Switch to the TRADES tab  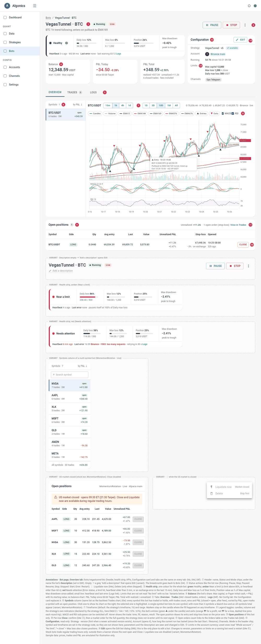click(75, 93)
